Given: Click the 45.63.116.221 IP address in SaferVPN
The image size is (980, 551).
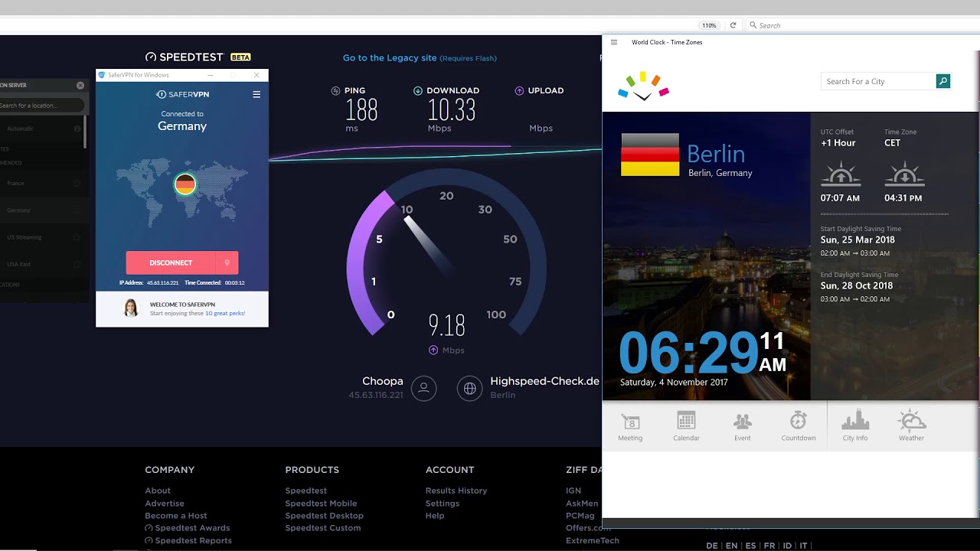Looking at the screenshot, I should pyautogui.click(x=162, y=283).
